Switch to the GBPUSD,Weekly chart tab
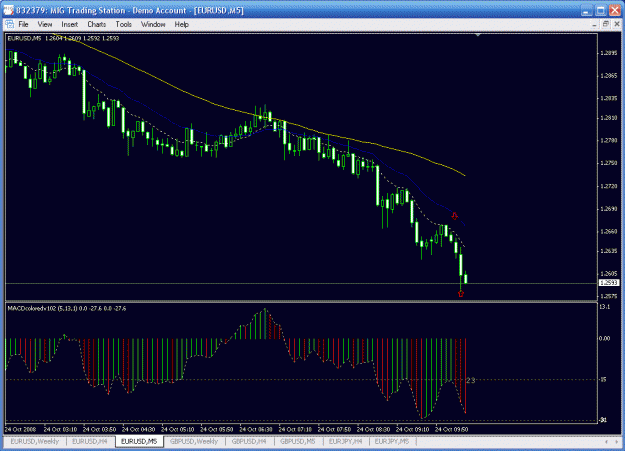The image size is (625, 451). coord(194,441)
